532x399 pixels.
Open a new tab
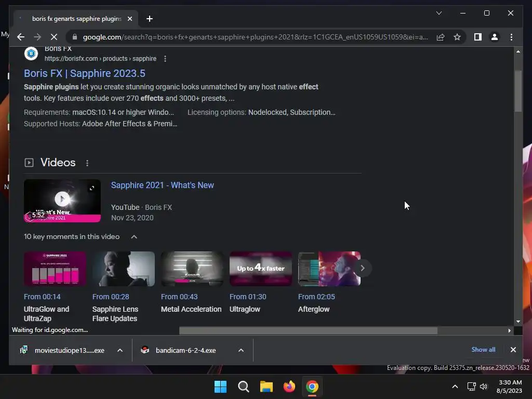pos(150,19)
